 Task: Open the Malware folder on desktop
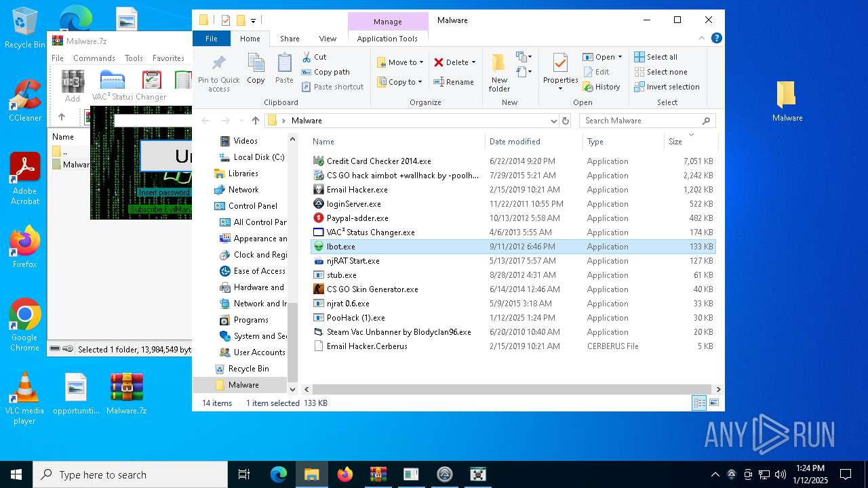(x=787, y=102)
